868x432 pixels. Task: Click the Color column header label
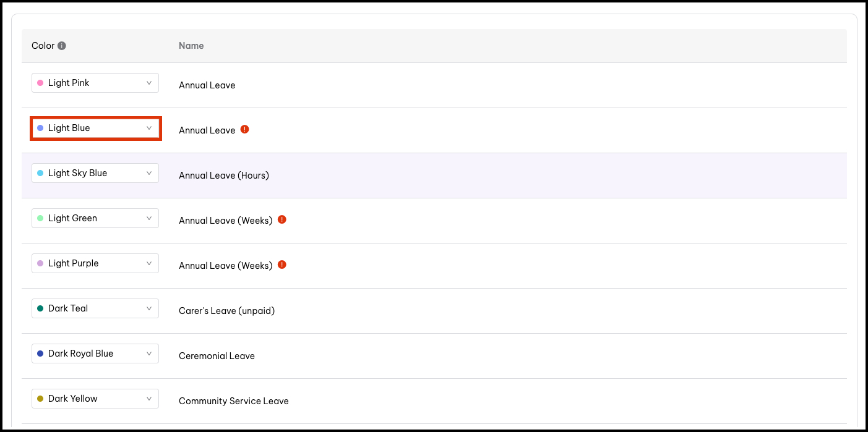pyautogui.click(x=43, y=46)
